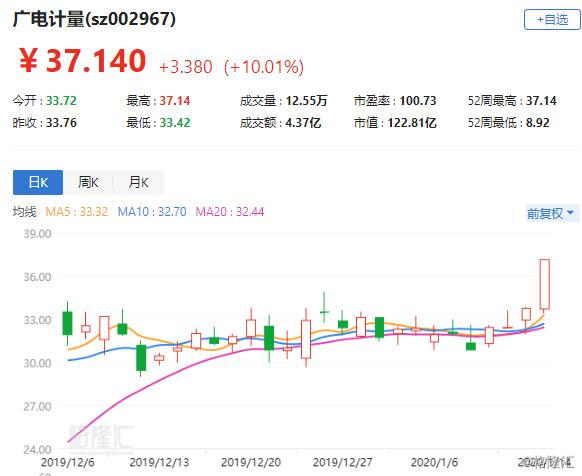Select the first green candlestick at 2019/12/6
The height and width of the screenshot is (476, 582).
pos(67,323)
